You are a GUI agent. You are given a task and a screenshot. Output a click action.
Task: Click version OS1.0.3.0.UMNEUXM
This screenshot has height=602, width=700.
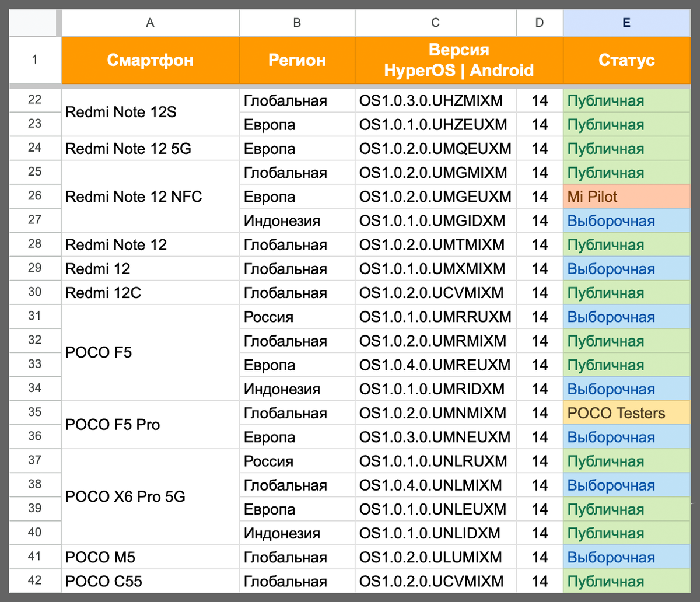pyautogui.click(x=436, y=437)
